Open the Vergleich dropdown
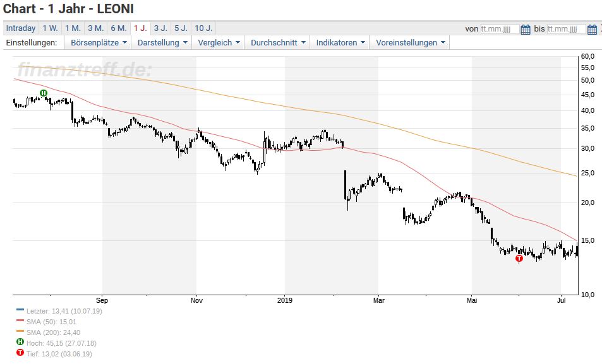 click(219, 42)
